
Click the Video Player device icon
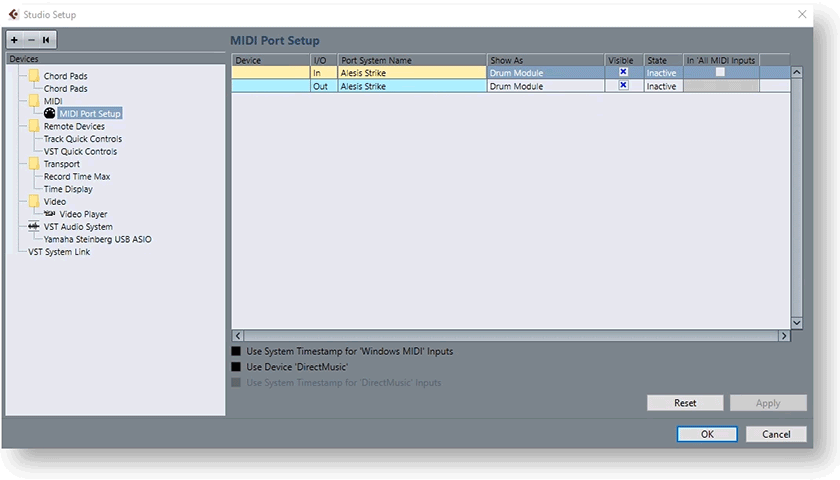tap(50, 214)
